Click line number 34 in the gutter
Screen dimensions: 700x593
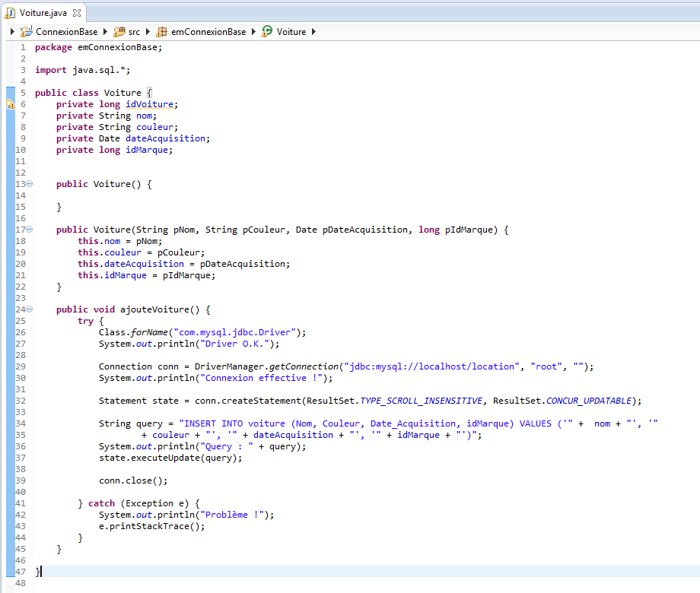21,423
